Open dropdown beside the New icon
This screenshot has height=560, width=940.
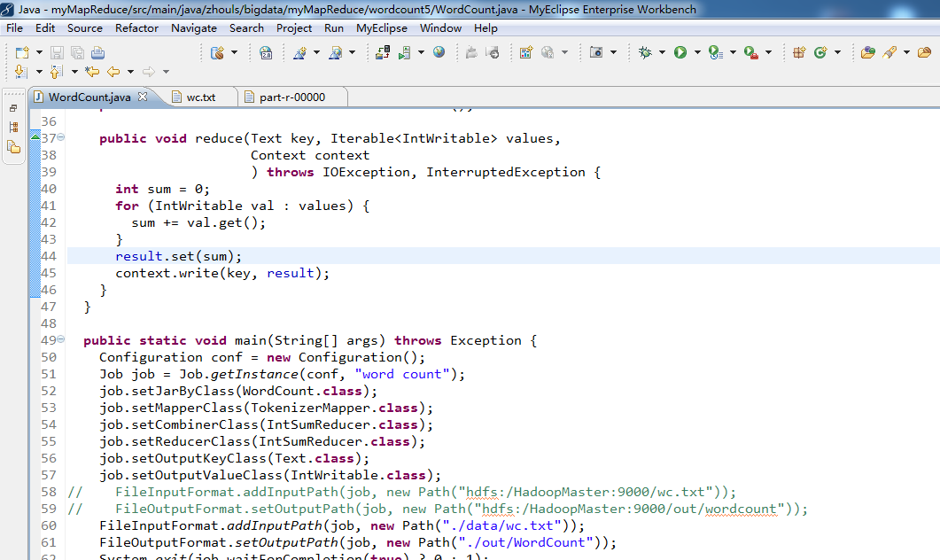(x=39, y=53)
